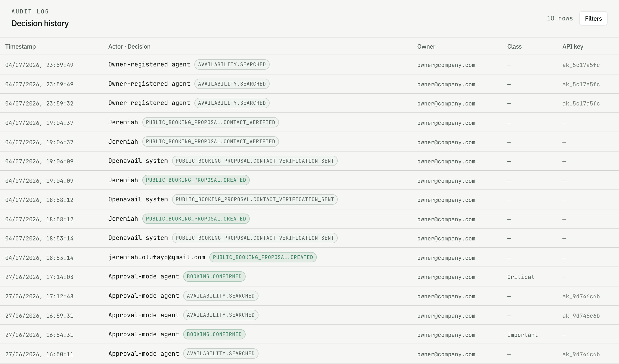This screenshot has width=619, height=364.
Task: Click CONTACT_VERIFICATION_SENT badge in the 18:58:12 row
Action: click(x=255, y=199)
